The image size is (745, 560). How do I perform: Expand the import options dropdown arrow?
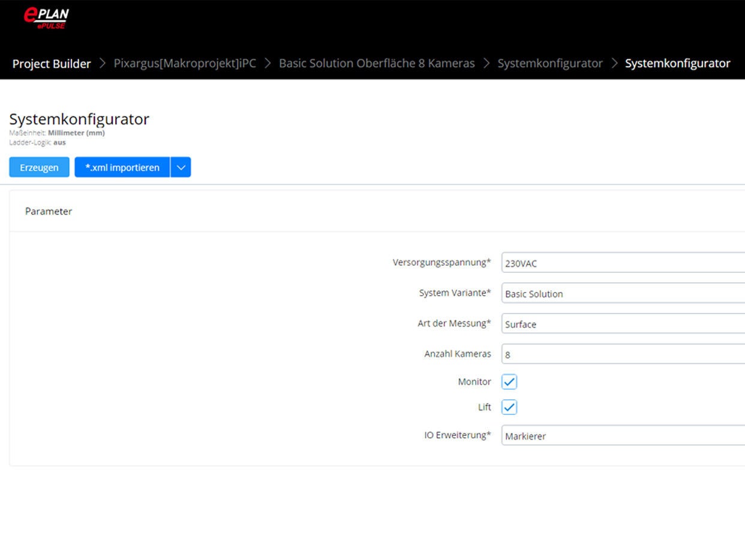point(181,167)
